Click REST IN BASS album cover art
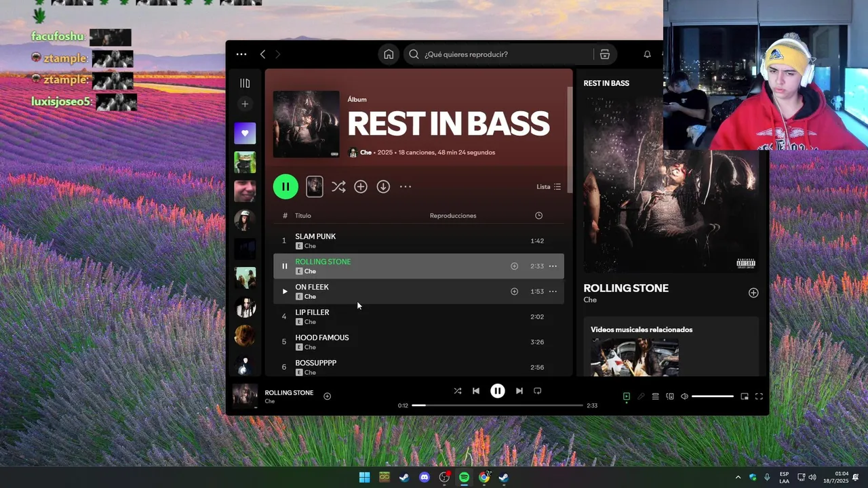868x488 pixels. (x=306, y=124)
